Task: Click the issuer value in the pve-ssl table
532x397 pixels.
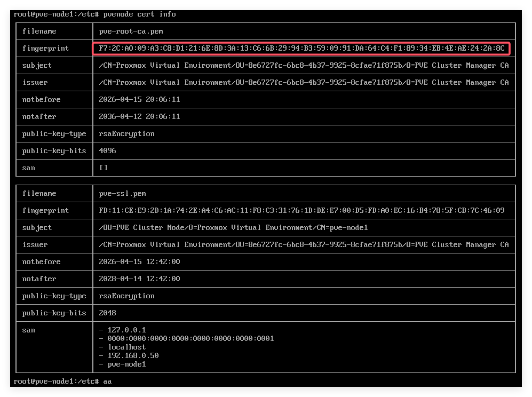Action: [x=304, y=244]
